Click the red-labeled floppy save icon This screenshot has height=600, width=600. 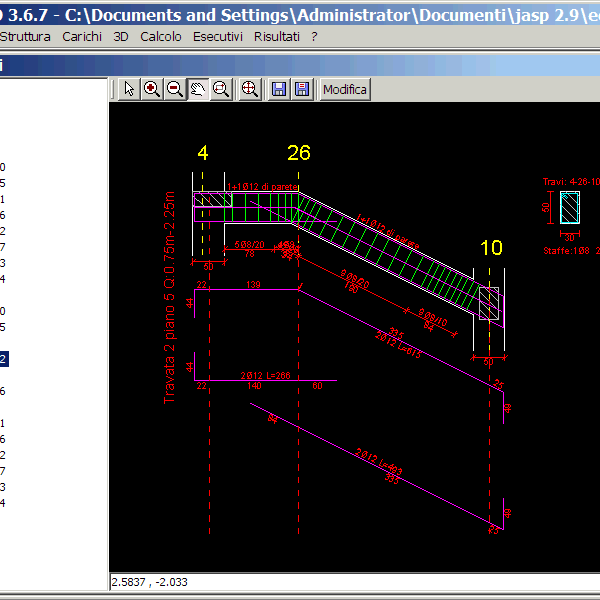(x=302, y=89)
